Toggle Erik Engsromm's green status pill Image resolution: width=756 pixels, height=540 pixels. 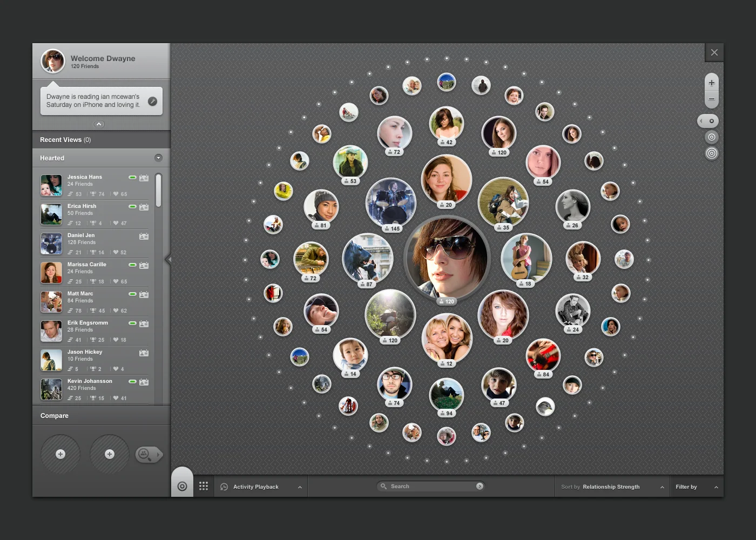(x=132, y=323)
